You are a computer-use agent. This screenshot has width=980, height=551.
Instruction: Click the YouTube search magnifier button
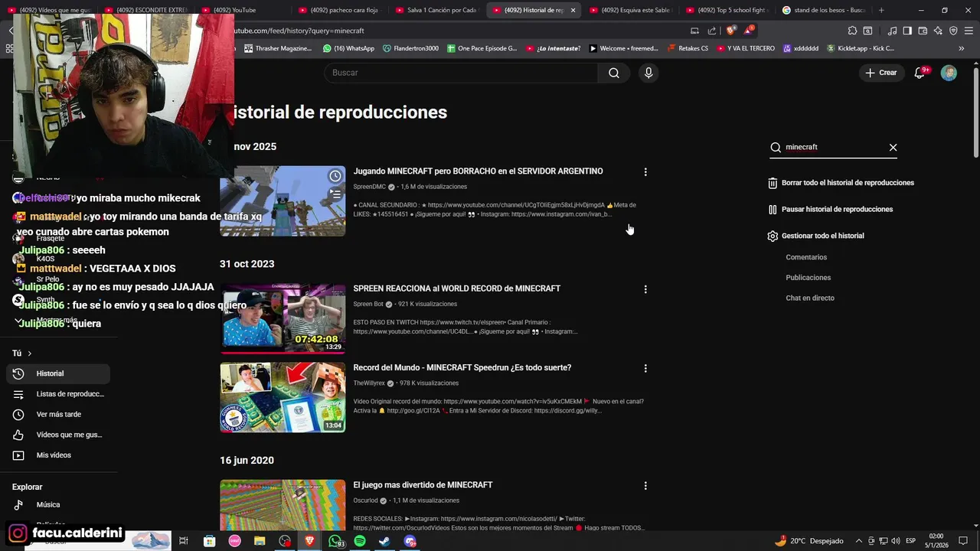point(613,73)
